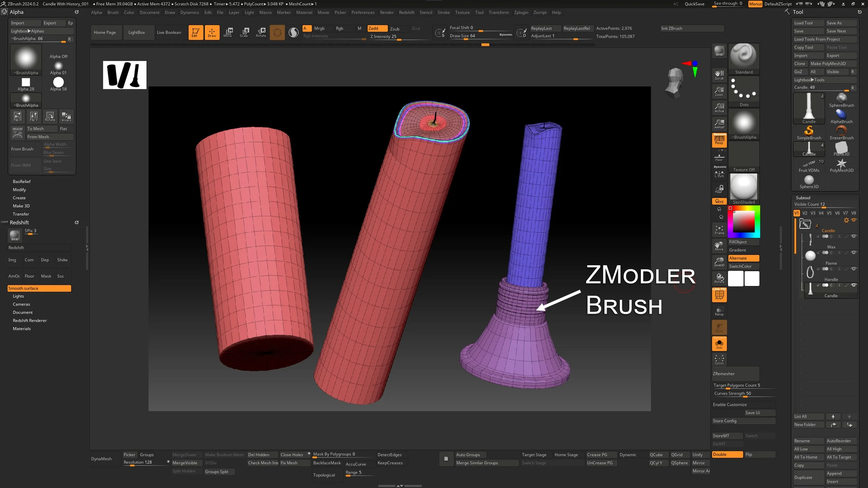Expand the Redshift Renderer section

point(30,320)
